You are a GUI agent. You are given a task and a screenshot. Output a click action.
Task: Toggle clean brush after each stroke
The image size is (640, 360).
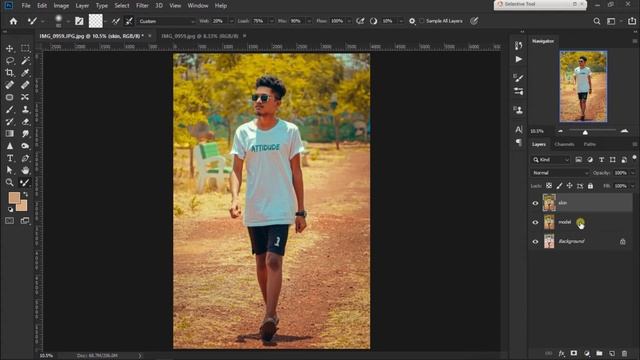[x=129, y=21]
